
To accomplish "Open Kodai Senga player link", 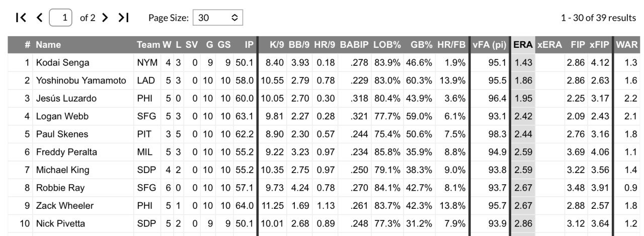I will 62,63.
